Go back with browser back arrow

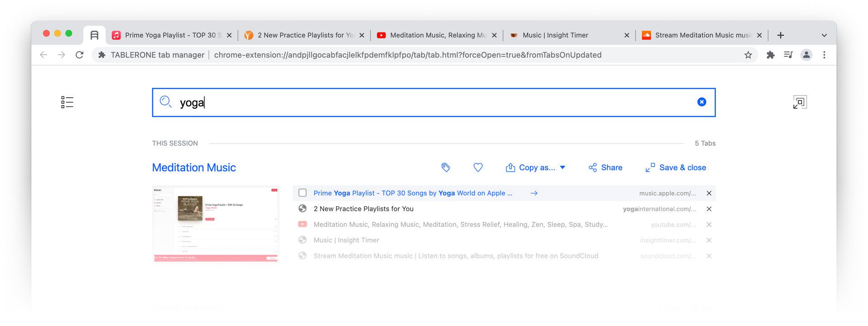pos(43,55)
